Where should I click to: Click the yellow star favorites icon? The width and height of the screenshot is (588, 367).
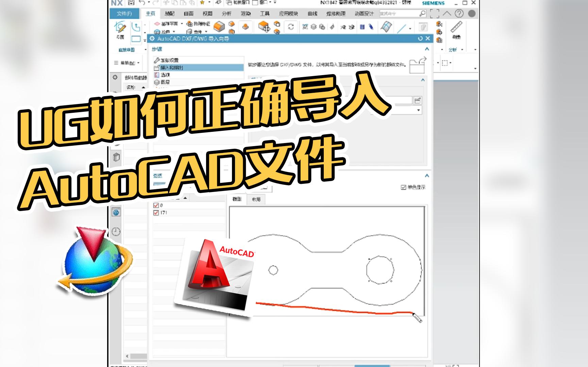coord(202,3)
